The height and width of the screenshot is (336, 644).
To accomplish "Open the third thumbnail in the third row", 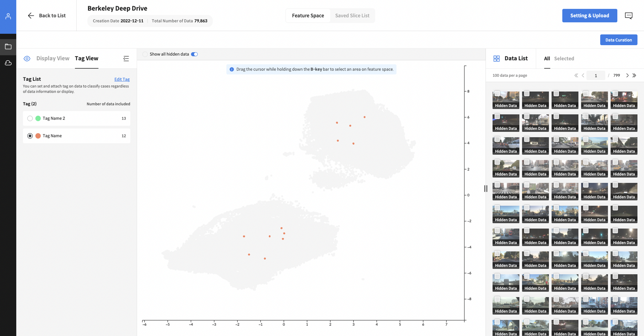I will tap(565, 146).
